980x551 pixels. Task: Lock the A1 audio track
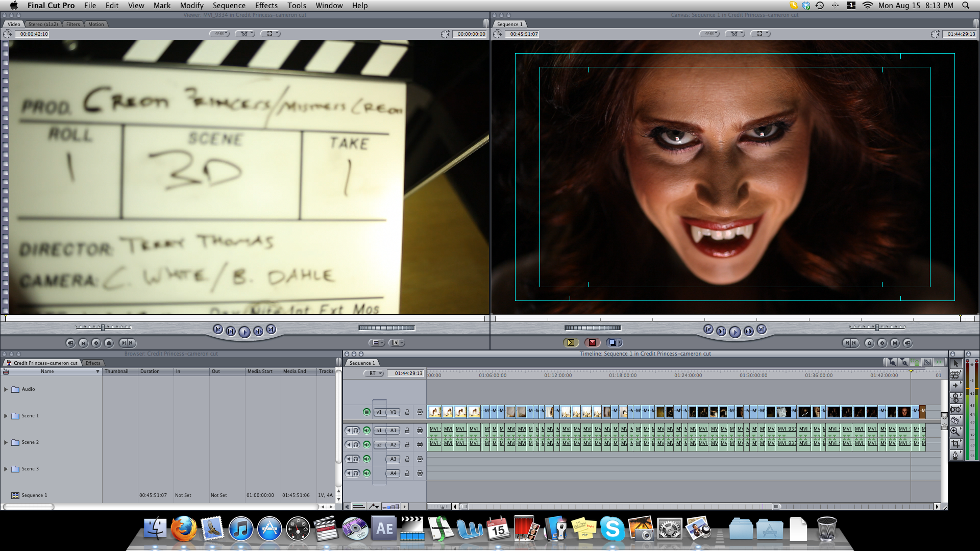407,430
